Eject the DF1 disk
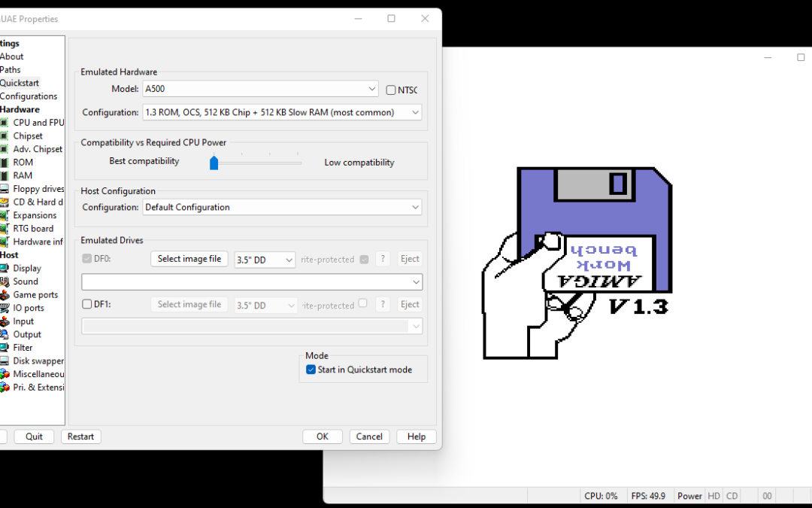 tap(410, 304)
